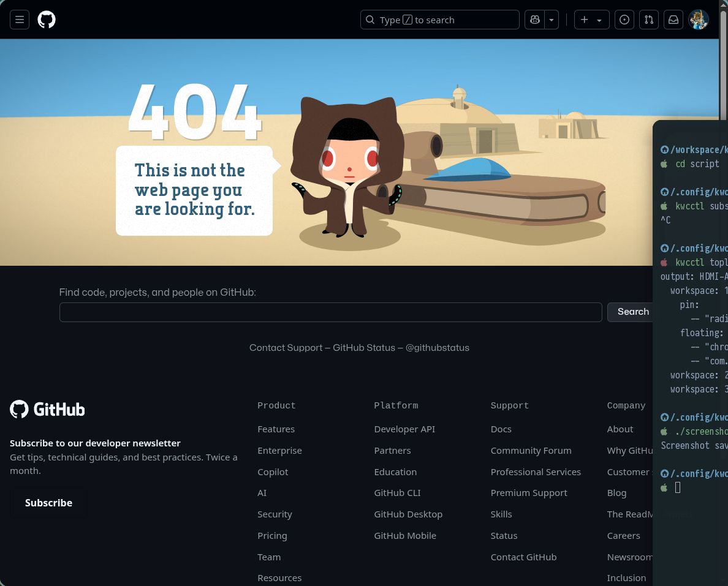Open the create new plus menu

coord(591,20)
